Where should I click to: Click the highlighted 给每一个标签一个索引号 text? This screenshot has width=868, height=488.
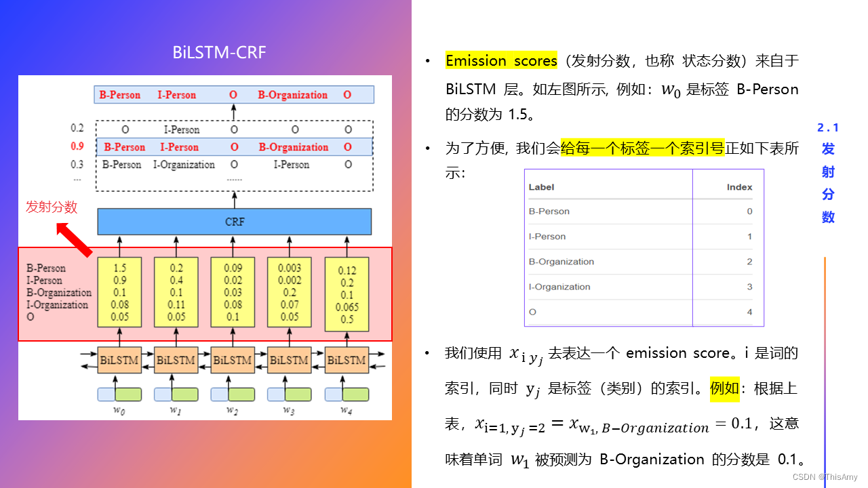[643, 148]
